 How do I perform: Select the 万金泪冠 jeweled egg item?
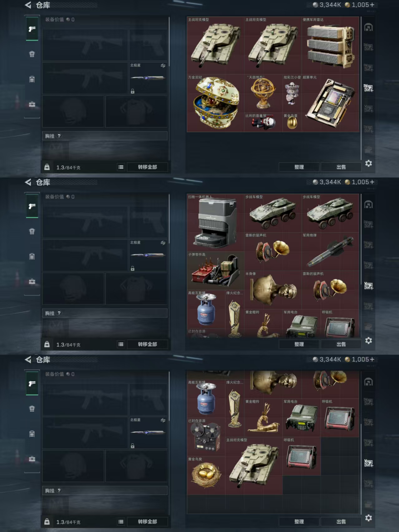[215, 103]
